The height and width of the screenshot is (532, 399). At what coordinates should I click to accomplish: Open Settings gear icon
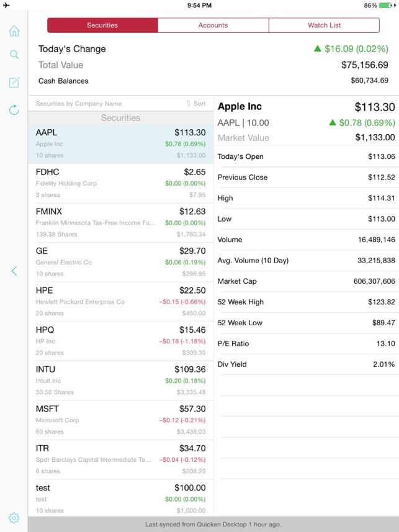(x=14, y=518)
